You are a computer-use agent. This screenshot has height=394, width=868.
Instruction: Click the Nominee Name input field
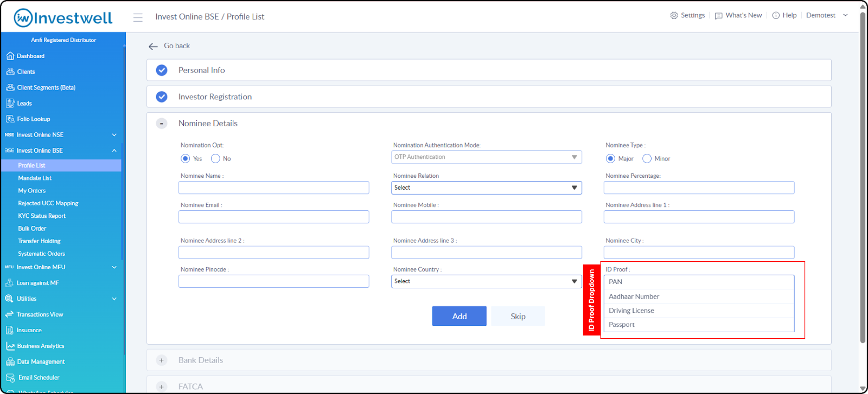(274, 188)
